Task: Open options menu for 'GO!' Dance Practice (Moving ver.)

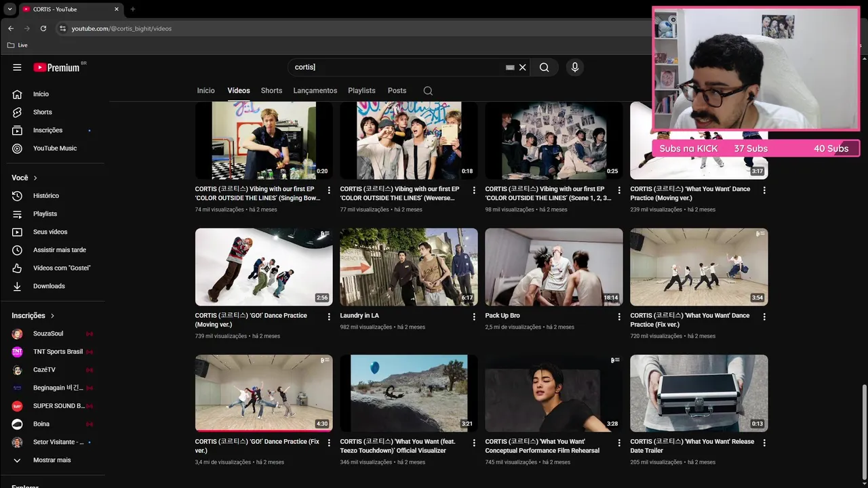Action: tap(329, 317)
